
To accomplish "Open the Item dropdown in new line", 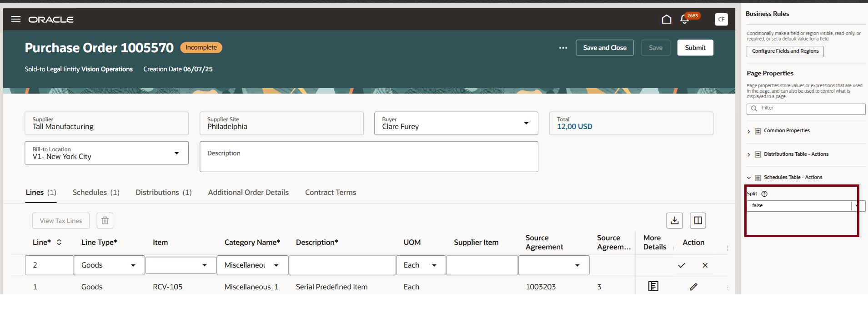I will click(x=205, y=265).
